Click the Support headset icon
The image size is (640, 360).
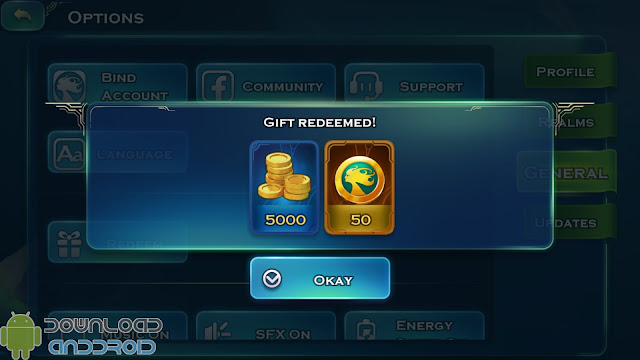pos(366,86)
